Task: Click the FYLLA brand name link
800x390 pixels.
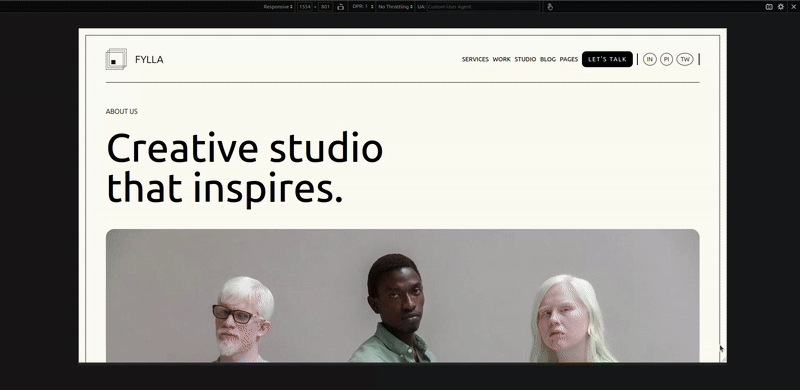Action: click(149, 60)
